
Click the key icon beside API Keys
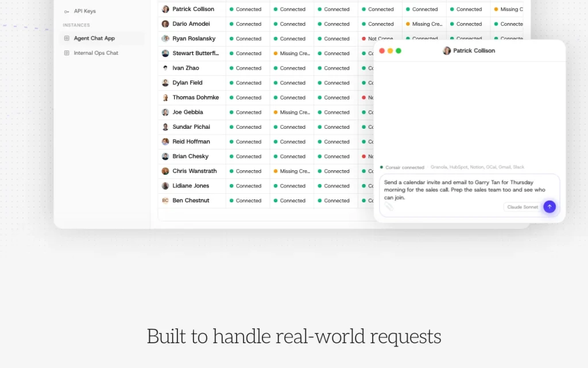pyautogui.click(x=67, y=11)
